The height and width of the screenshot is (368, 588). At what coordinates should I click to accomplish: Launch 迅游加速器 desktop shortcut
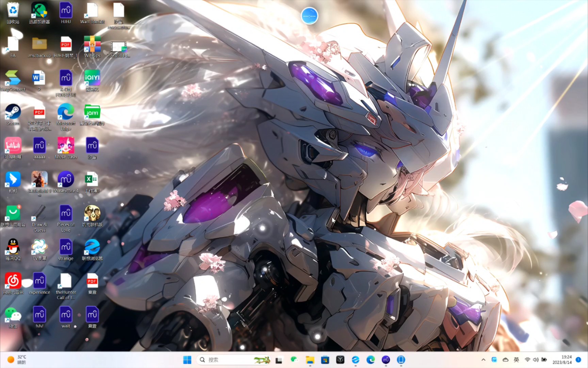pyautogui.click(x=39, y=13)
